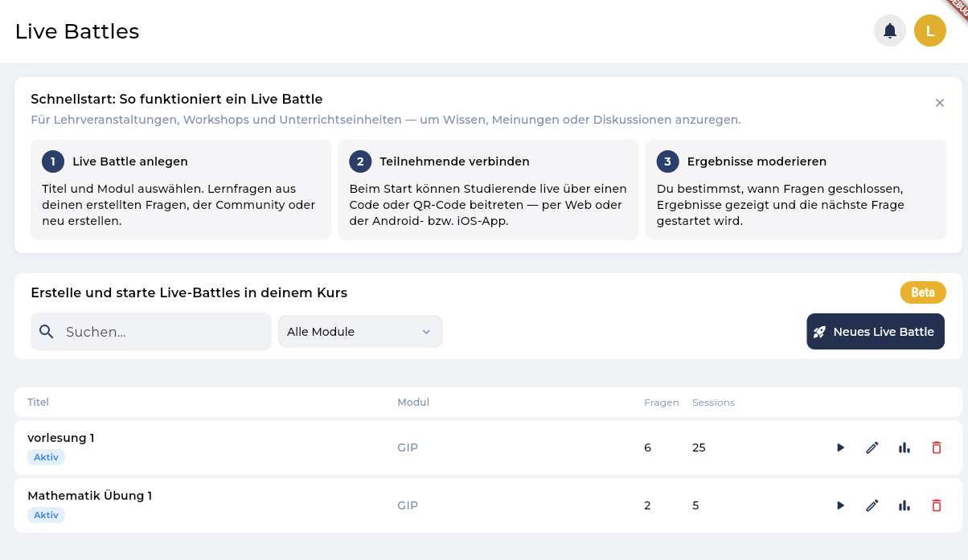This screenshot has height=560, width=968.
Task: Select the "Mathematik Übung 1" title
Action: click(x=89, y=496)
